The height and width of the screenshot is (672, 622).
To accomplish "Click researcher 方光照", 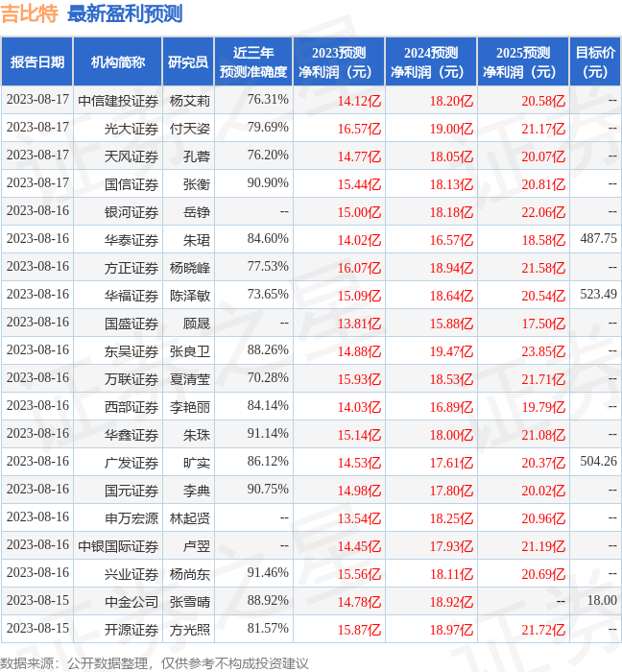I will [x=190, y=631].
